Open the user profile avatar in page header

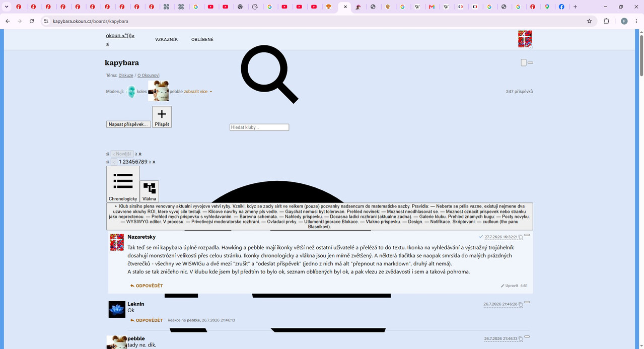[x=525, y=39]
